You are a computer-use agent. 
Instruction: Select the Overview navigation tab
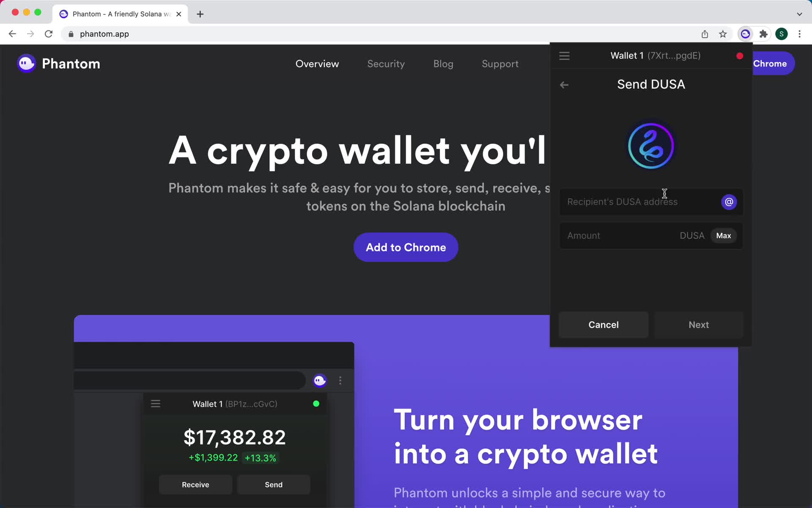coord(317,63)
